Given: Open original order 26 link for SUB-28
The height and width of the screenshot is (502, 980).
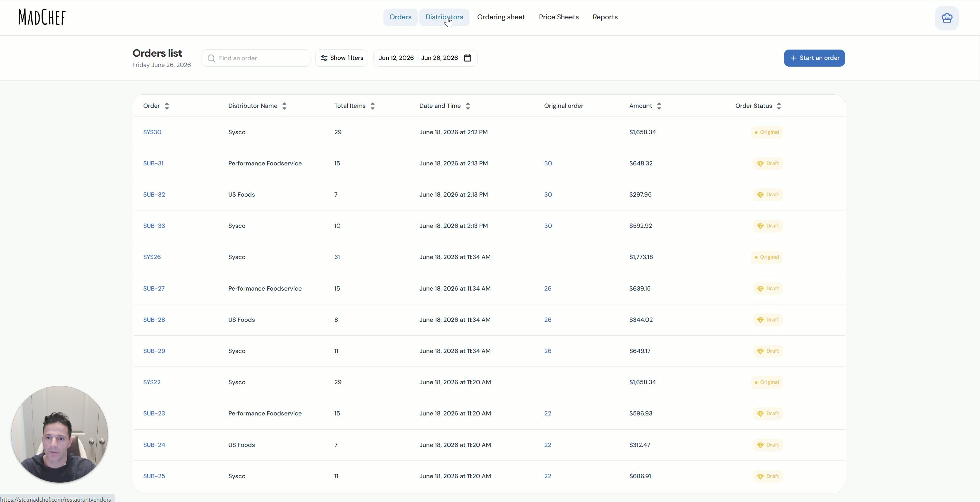Looking at the screenshot, I should pos(547,320).
